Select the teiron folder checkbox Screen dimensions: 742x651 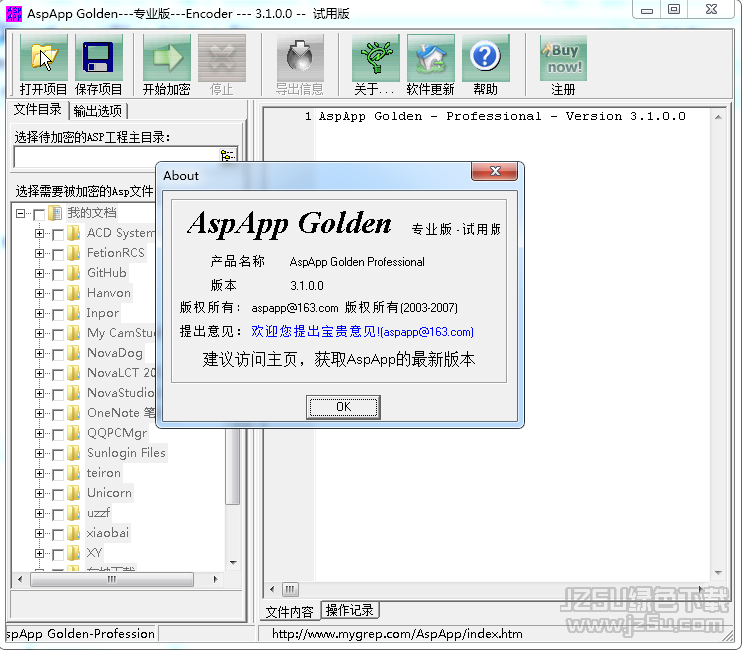(x=58, y=475)
